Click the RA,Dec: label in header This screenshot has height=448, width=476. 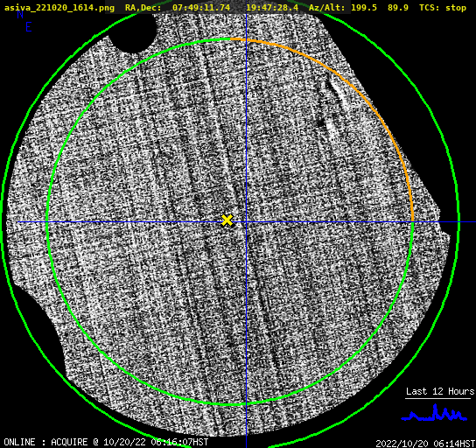coord(143,8)
